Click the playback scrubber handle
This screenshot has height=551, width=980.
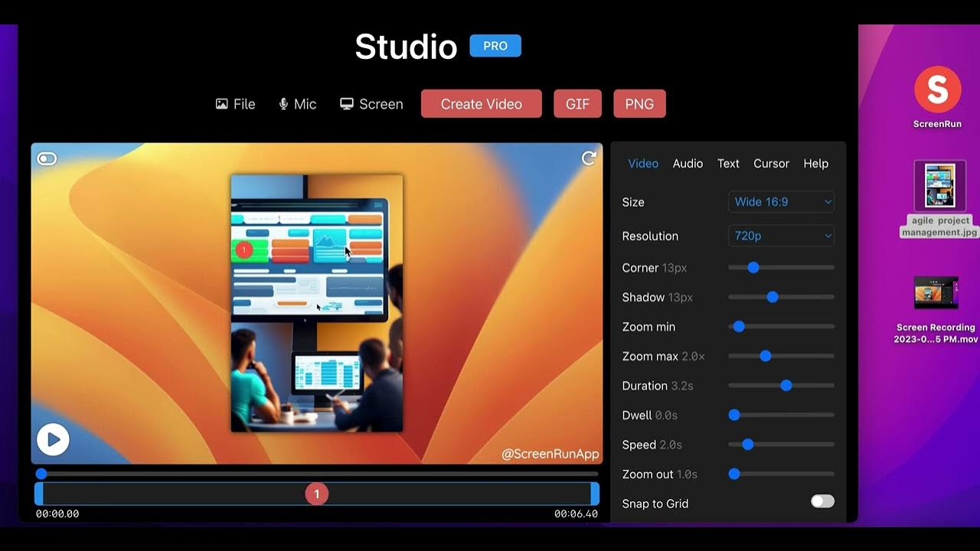[x=41, y=474]
